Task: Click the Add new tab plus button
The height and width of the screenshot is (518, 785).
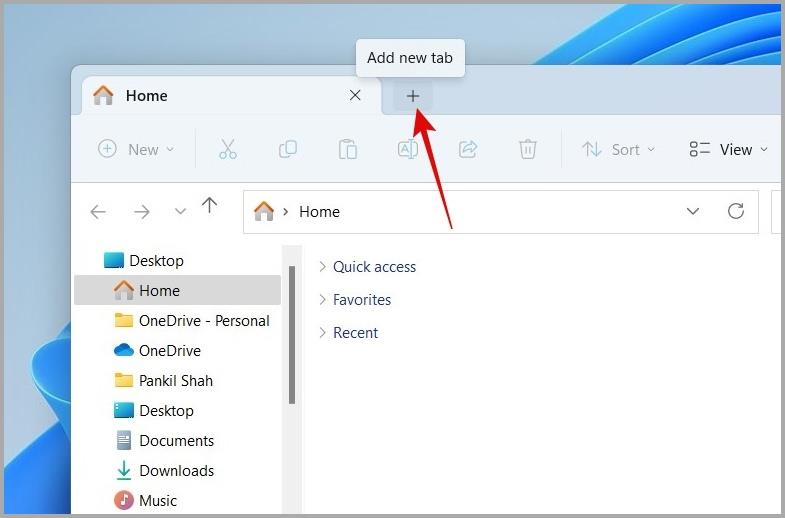Action: (x=413, y=96)
